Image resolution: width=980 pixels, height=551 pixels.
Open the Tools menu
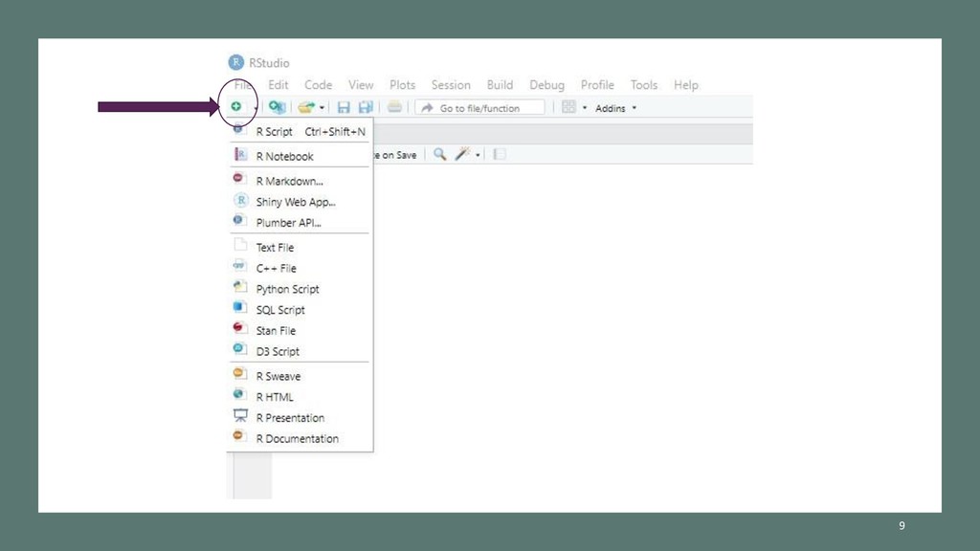pos(644,85)
